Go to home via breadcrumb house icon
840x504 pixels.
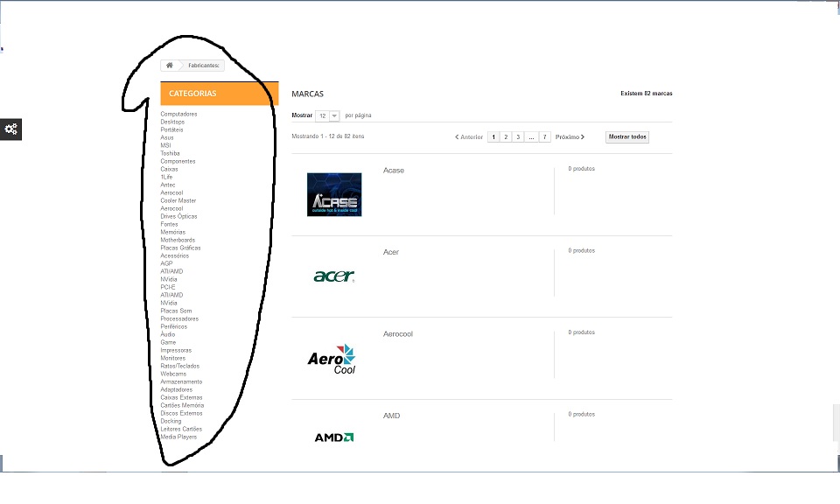pyautogui.click(x=169, y=66)
